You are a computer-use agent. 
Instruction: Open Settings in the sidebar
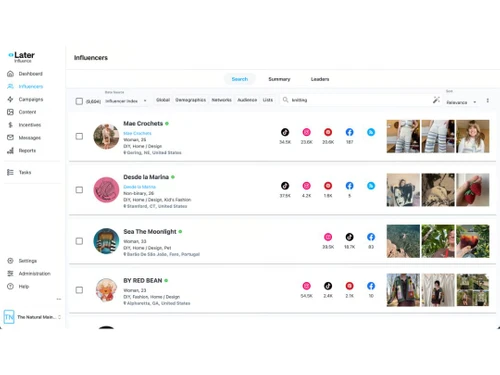click(x=22, y=261)
